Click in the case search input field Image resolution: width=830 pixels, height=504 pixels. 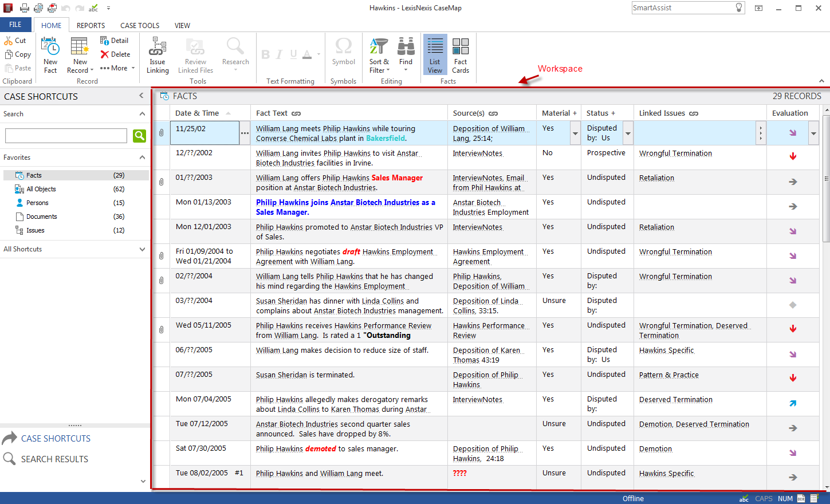click(x=66, y=136)
